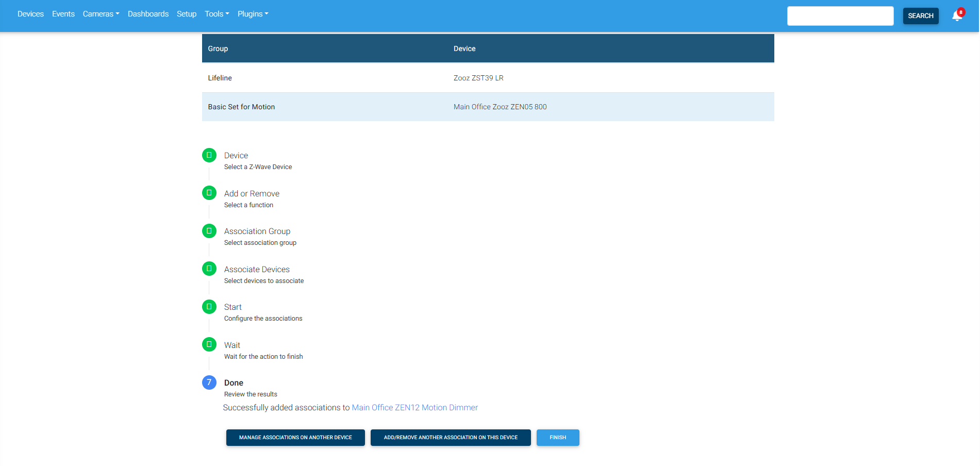This screenshot has height=466, width=980.
Task: Click 'Configure the associations' text
Action: (x=263, y=319)
